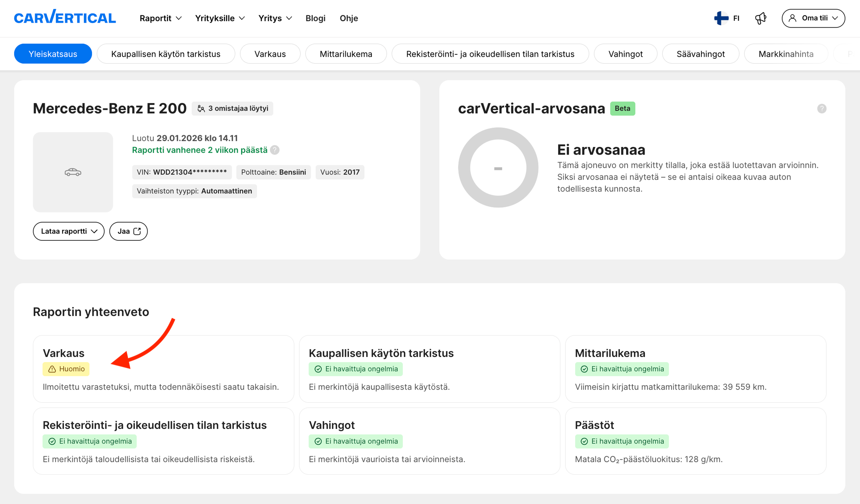Viewport: 860px width, 504px height.
Task: Click the Jaa share button
Action: 128,231
